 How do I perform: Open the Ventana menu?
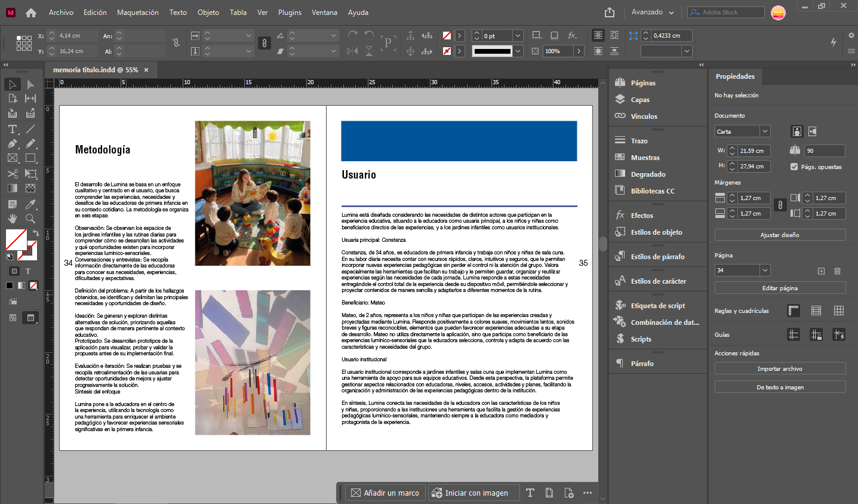(324, 13)
